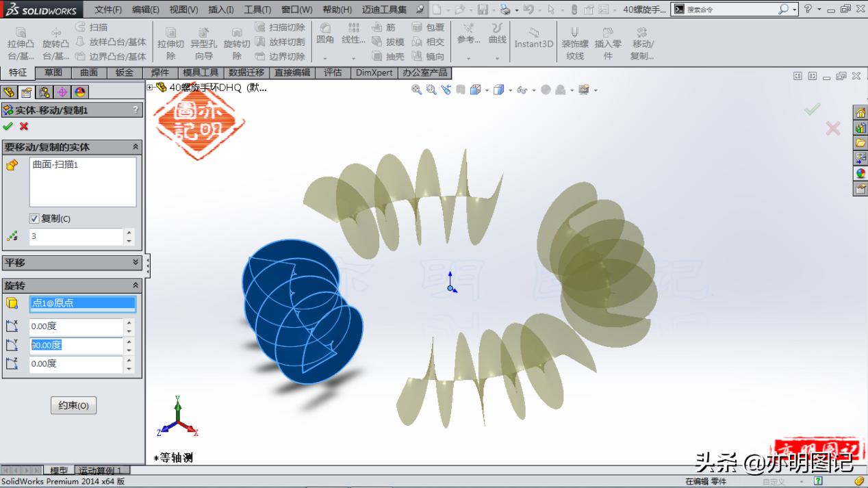The image size is (868, 488).
Task: Select the 异型孔向导 (Hole Wizard) tool
Action: (x=203, y=42)
